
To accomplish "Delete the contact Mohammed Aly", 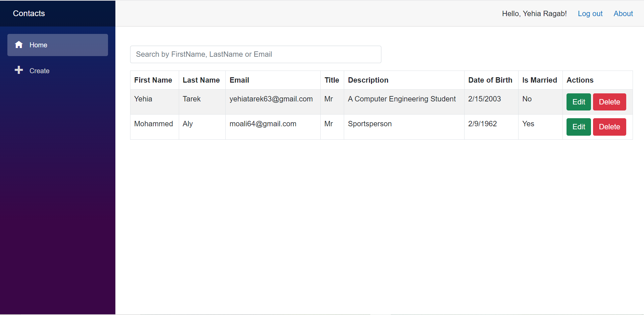I will tap(609, 127).
